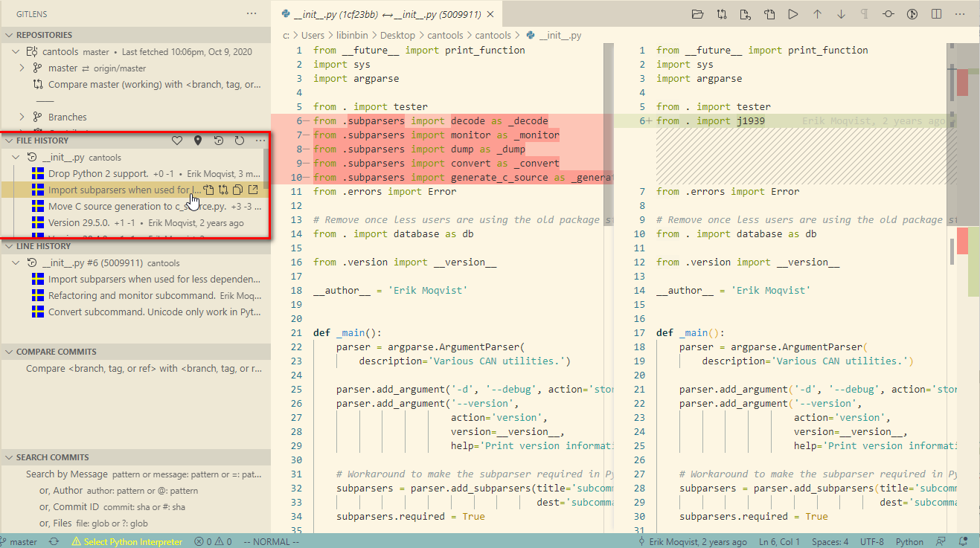This screenshot has width=980, height=548.
Task: Collapse the Line History section
Action: click(8, 246)
